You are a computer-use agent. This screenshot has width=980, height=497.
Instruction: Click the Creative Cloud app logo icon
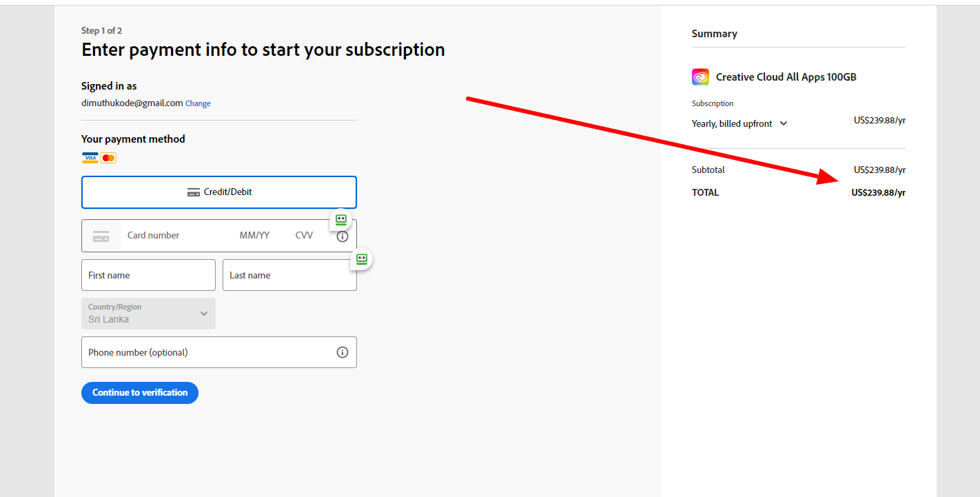[700, 77]
